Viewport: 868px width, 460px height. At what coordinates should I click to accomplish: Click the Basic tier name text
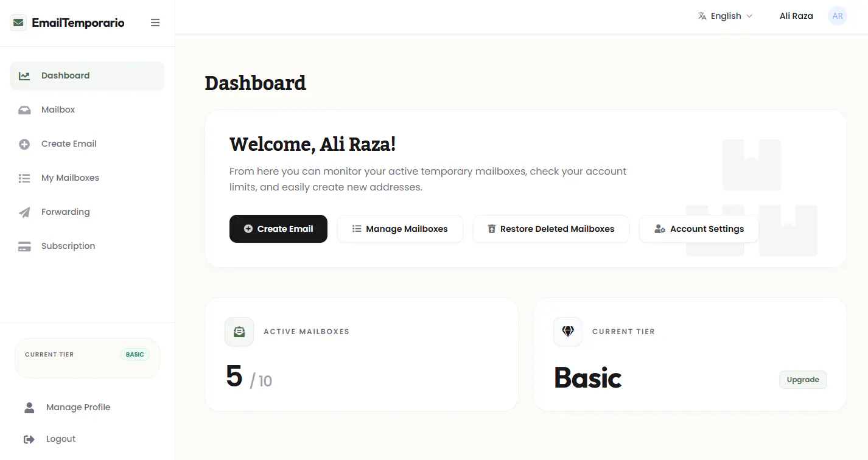pyautogui.click(x=588, y=378)
